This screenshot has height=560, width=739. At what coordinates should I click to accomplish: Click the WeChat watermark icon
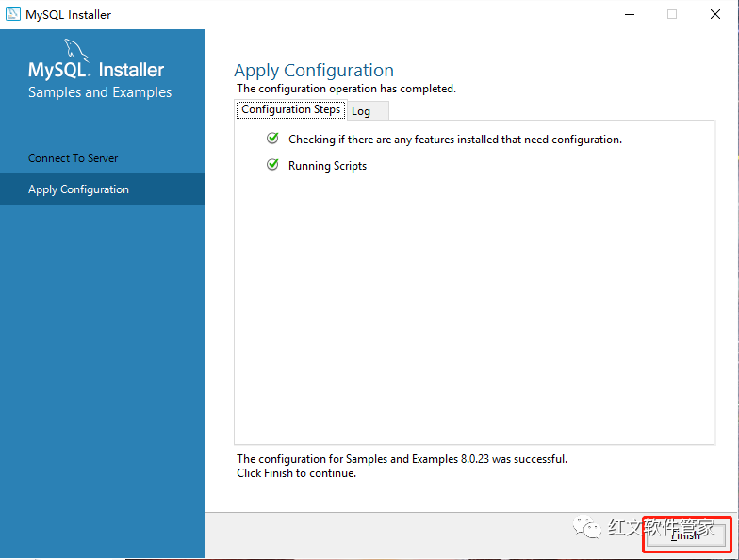[x=586, y=527]
